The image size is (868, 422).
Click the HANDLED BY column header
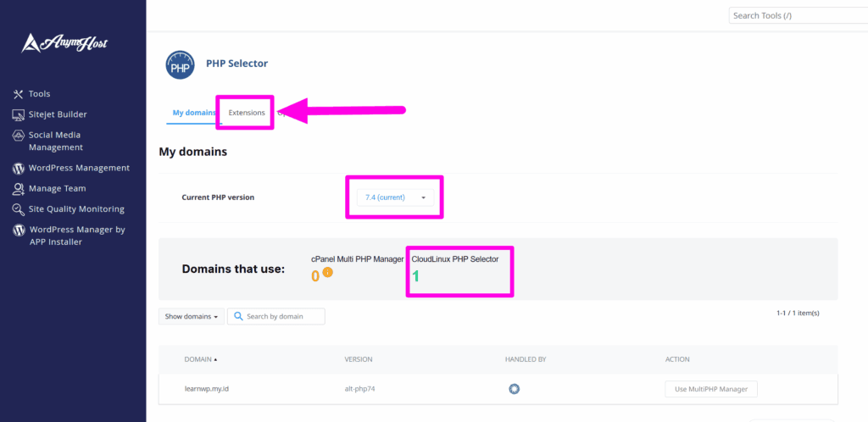coord(526,359)
